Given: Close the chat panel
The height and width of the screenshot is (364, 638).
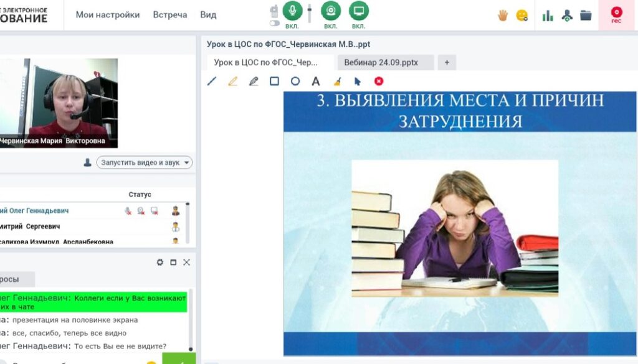Looking at the screenshot, I should 187,263.
